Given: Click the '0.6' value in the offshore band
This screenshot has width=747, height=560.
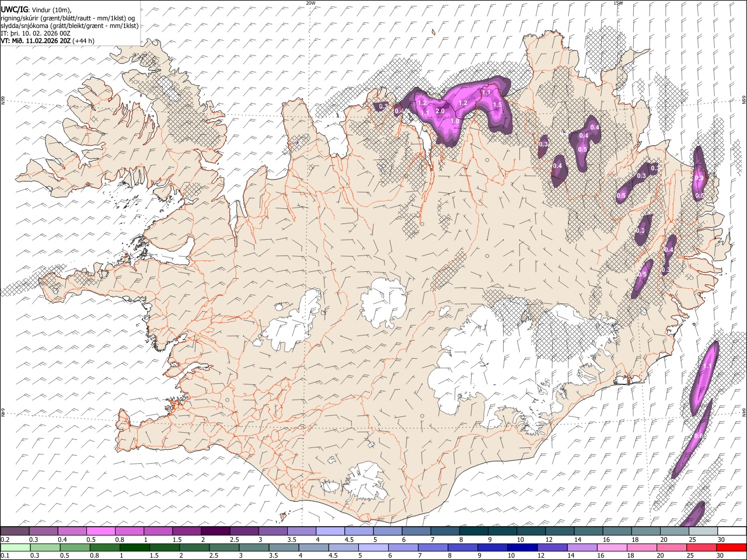Looking at the screenshot, I should pos(699,436).
